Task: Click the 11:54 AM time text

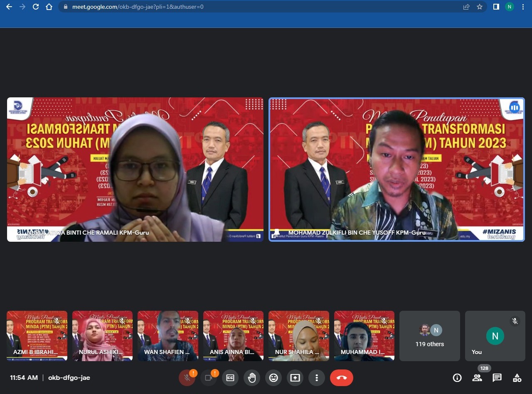Action: click(x=24, y=378)
